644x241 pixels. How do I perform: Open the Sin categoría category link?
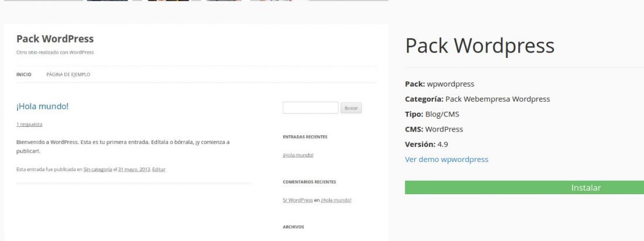click(x=98, y=169)
